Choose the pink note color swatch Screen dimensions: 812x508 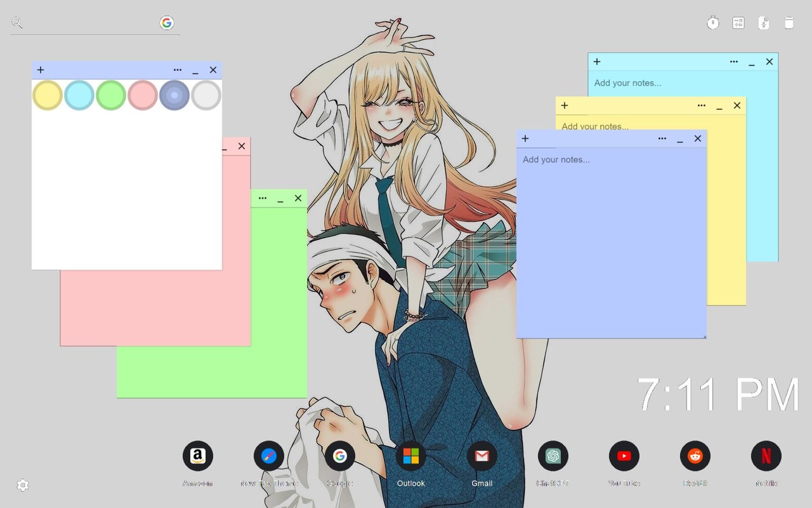pyautogui.click(x=143, y=95)
